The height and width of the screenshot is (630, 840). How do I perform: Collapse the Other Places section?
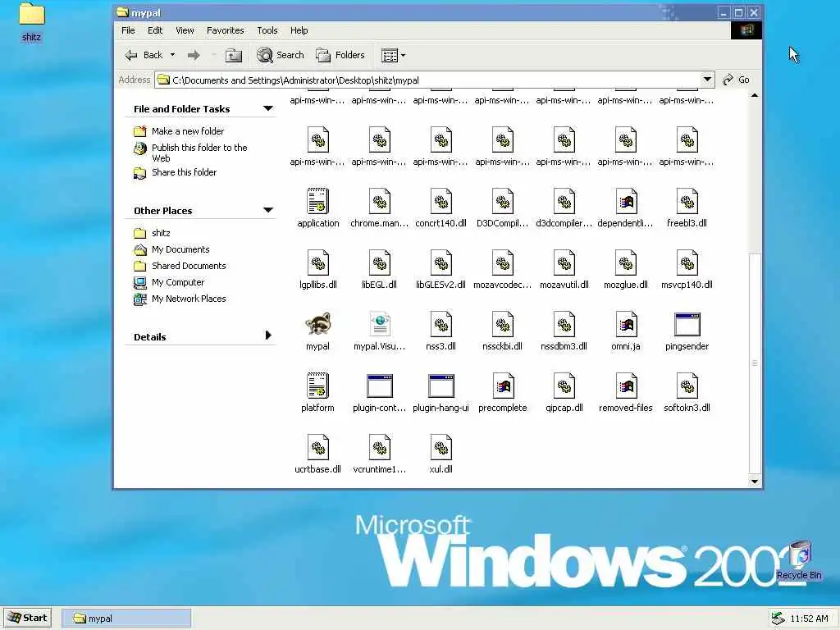[268, 210]
